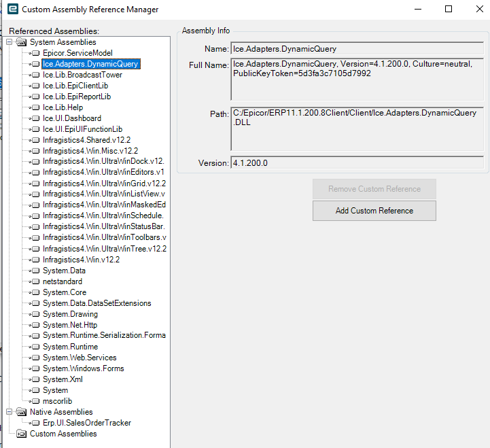Select the Infragistics4.Win.UltraWinStatusBar assembly
The width and height of the screenshot is (490, 448).
pyautogui.click(x=104, y=226)
